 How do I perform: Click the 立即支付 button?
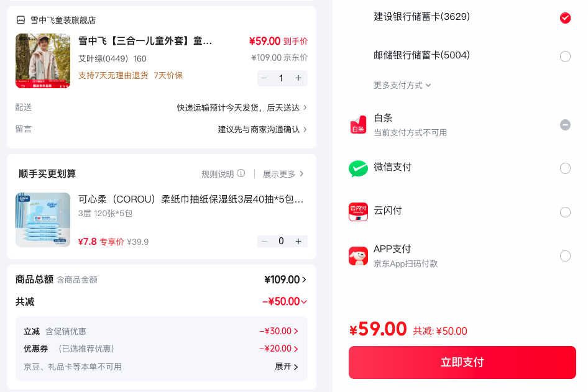[462, 362]
